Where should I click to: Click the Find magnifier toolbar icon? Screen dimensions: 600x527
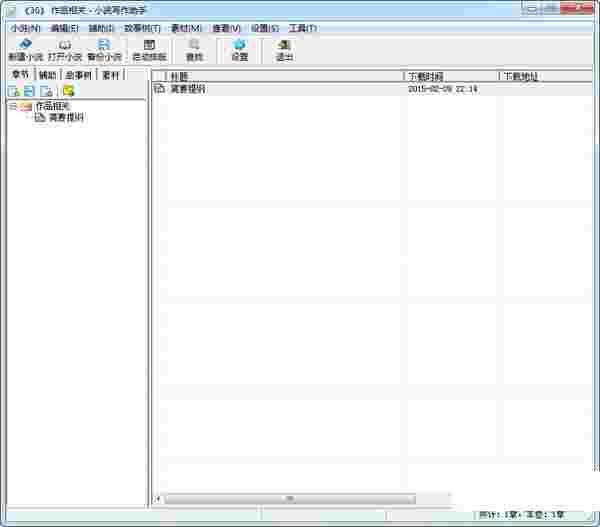click(194, 44)
